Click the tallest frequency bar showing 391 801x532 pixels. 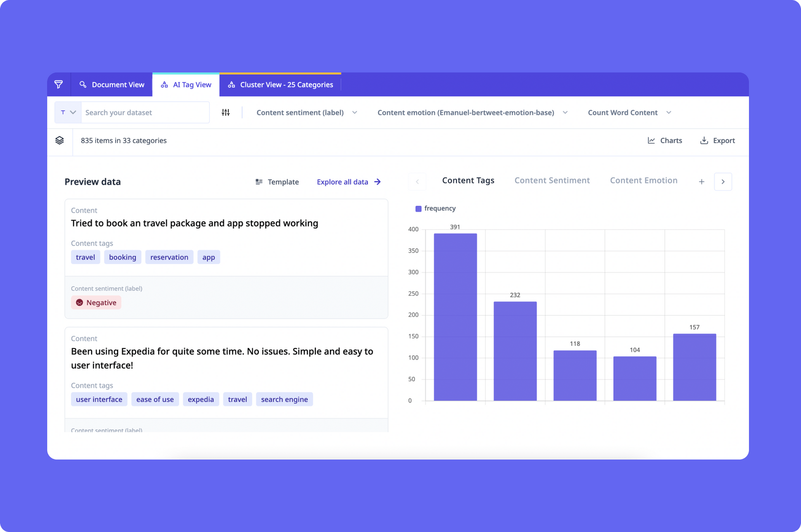coord(455,315)
